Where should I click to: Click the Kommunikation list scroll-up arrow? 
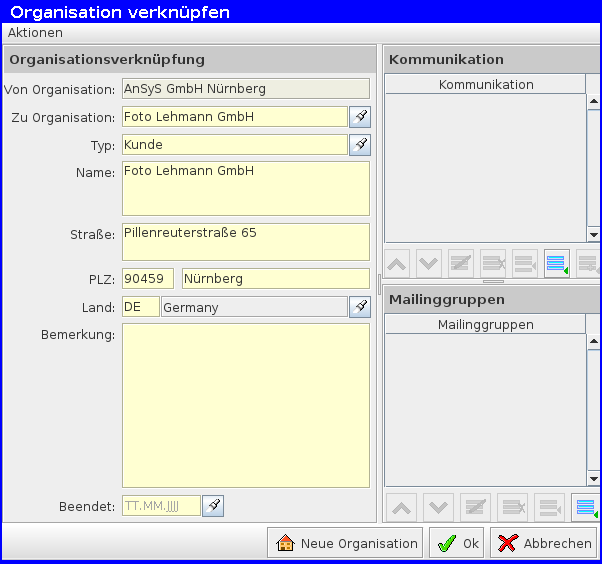pos(593,102)
